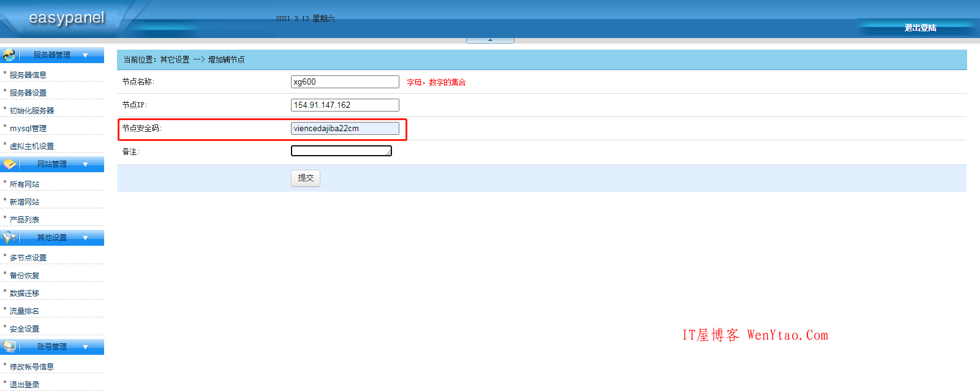Open 流量排名 page
980x391 pixels.
[x=24, y=311]
